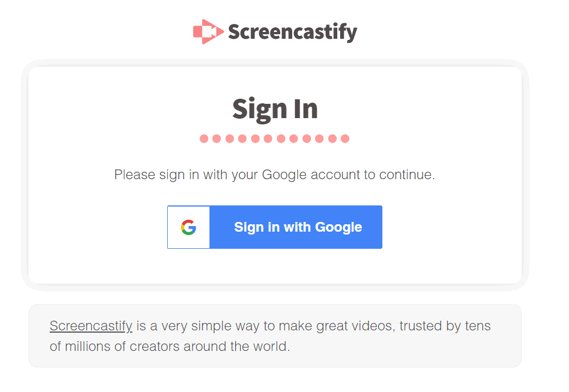Click the Screencastify arrow logo icon
The image size is (569, 392).
click(208, 31)
